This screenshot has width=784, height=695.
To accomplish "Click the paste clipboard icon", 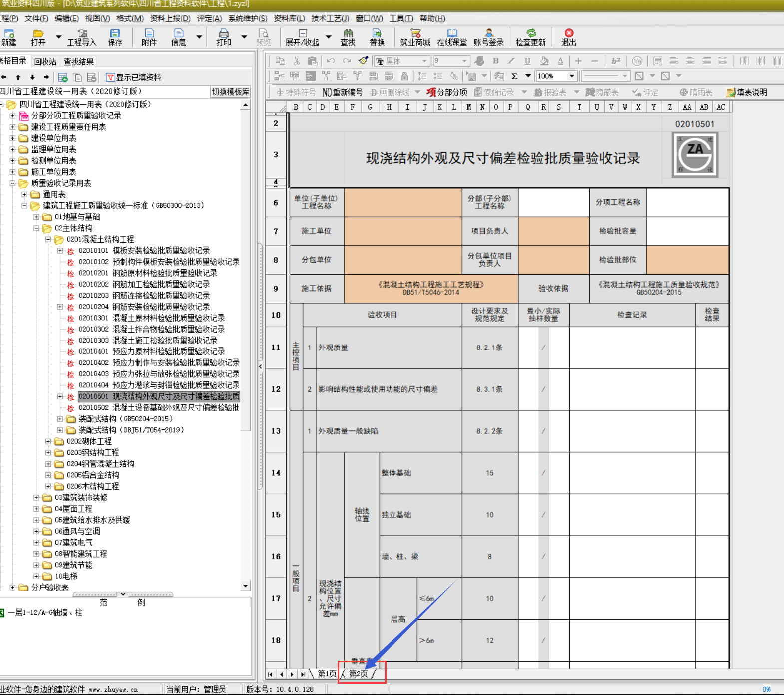I will pyautogui.click(x=312, y=61).
